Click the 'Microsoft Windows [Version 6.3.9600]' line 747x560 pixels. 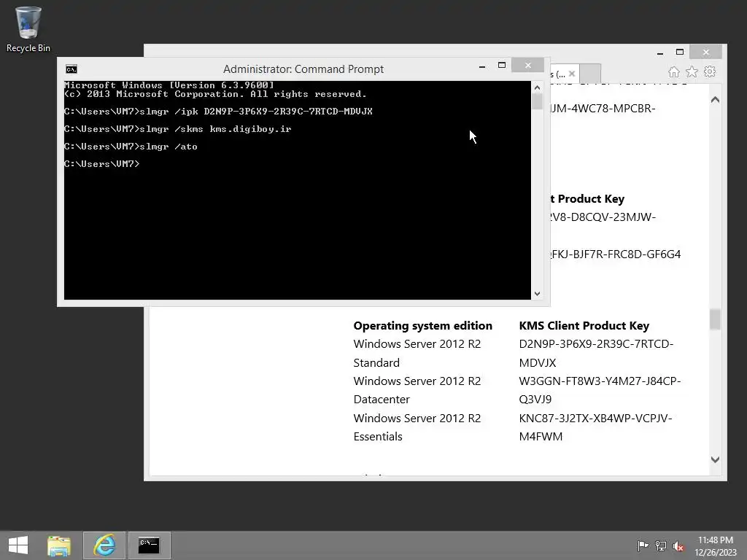[x=169, y=85]
